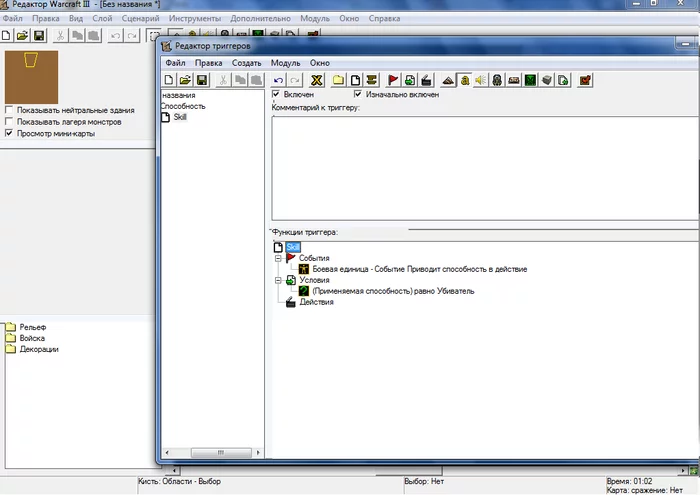Select event 'Боевая единица - Событие Приводит способность в действие'

tap(420, 269)
